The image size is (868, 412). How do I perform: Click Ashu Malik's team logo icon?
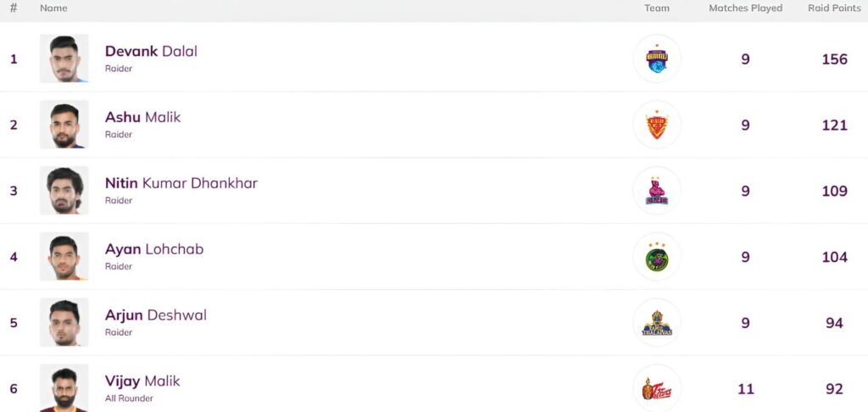[x=657, y=125]
